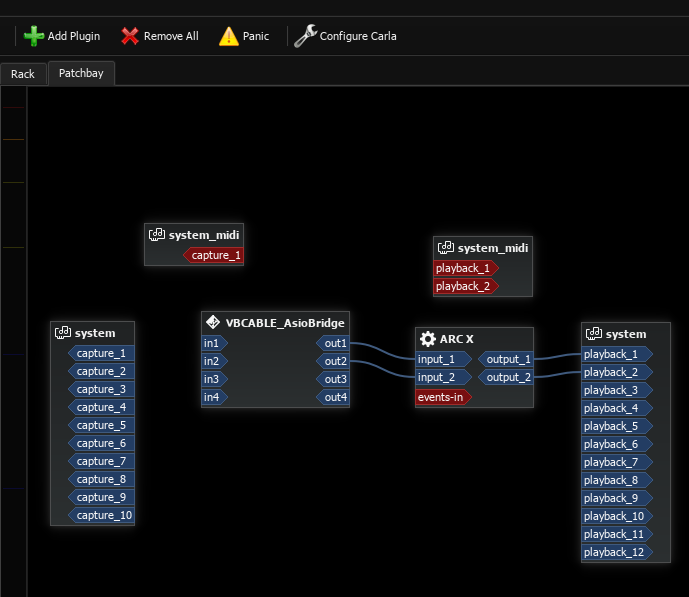This screenshot has width=689, height=597.
Task: Click the events-in MIDI port
Action: [440, 397]
